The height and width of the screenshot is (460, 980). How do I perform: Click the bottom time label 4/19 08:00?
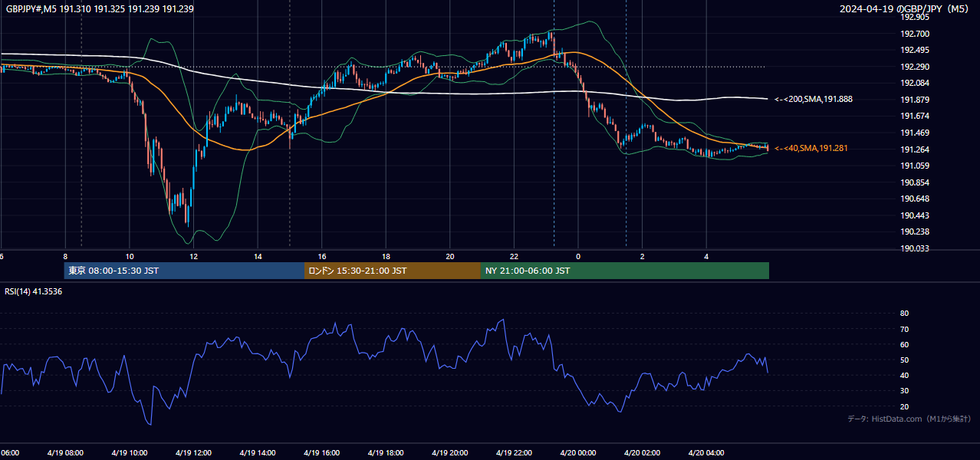click(x=64, y=452)
